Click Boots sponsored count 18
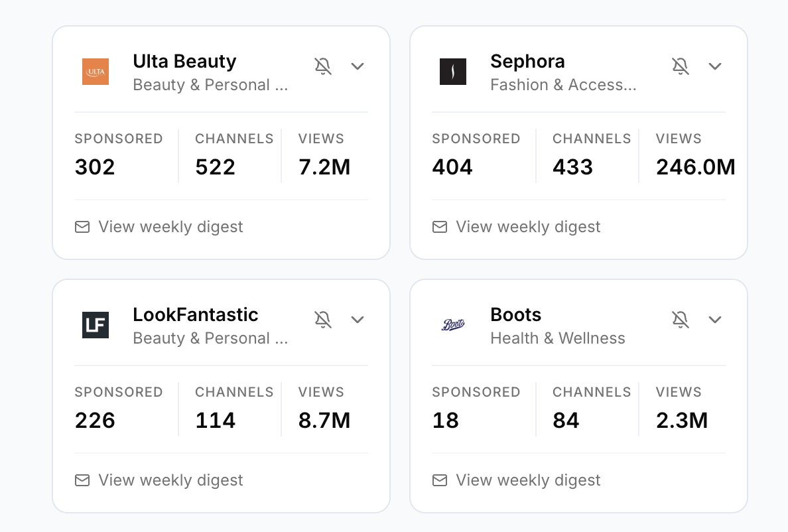This screenshot has width=788, height=532. [x=445, y=420]
